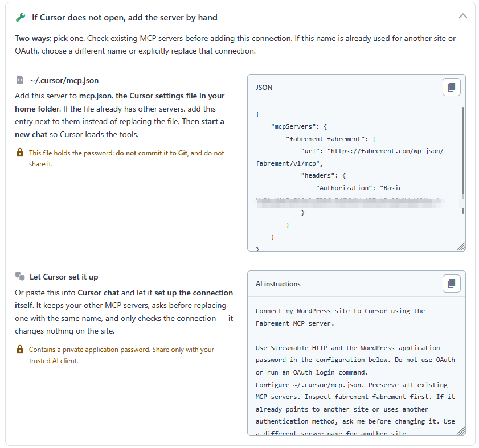Click the '"mcpServers": {' code line

tap(299, 126)
